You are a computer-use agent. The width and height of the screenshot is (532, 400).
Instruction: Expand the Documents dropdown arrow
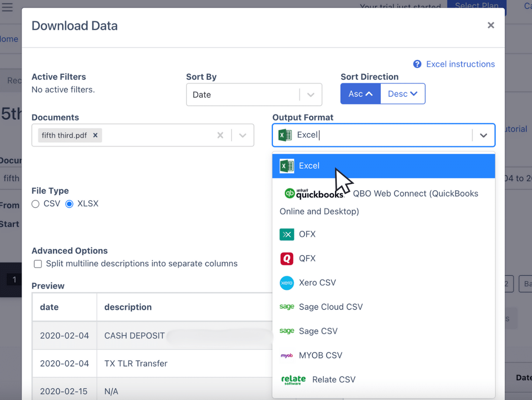[x=243, y=136]
